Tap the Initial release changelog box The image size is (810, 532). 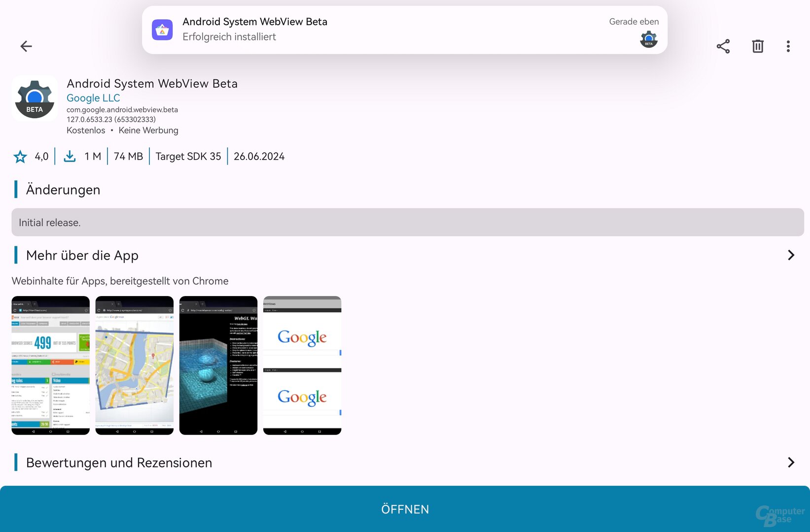pos(408,222)
